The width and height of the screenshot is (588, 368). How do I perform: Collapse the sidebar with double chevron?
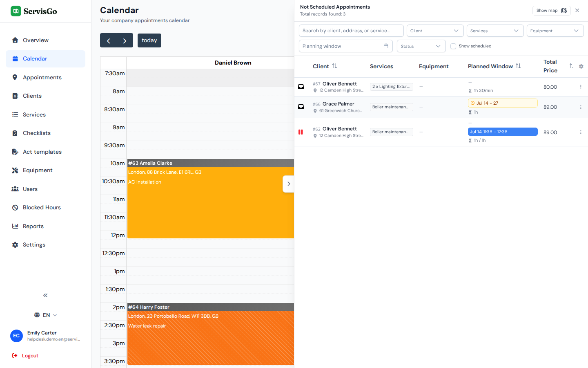tap(45, 295)
